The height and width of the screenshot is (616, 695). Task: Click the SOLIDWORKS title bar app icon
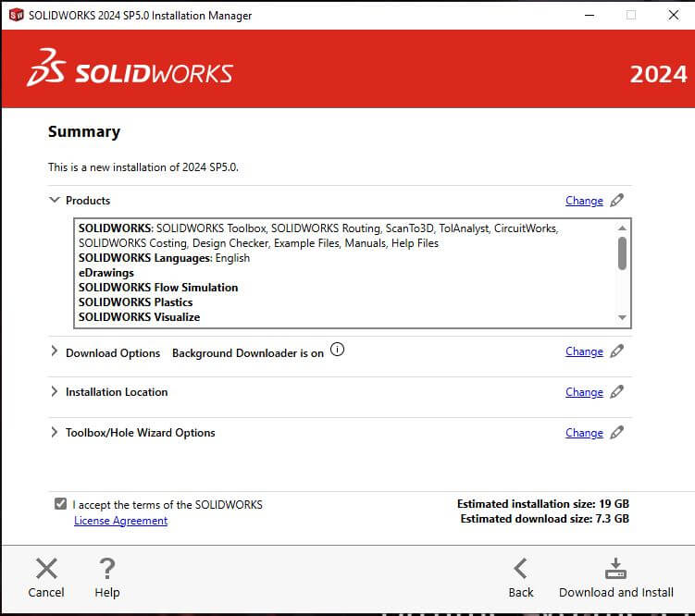(17, 15)
